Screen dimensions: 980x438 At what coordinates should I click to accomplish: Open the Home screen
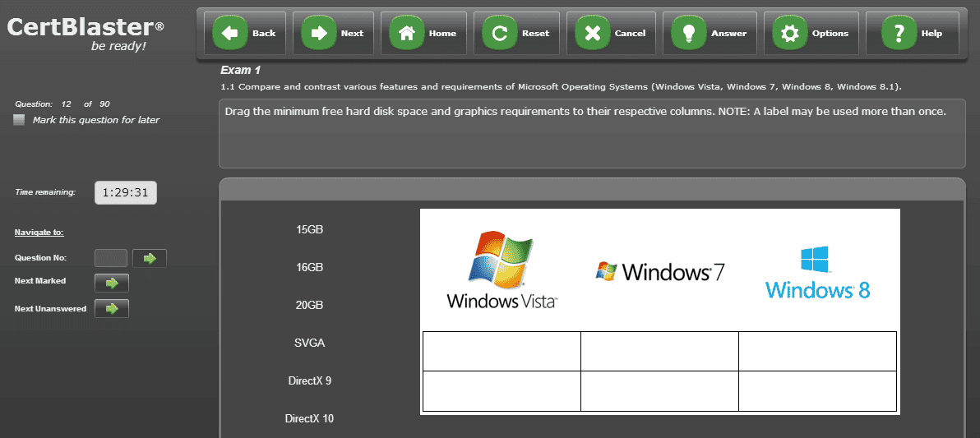tap(423, 33)
